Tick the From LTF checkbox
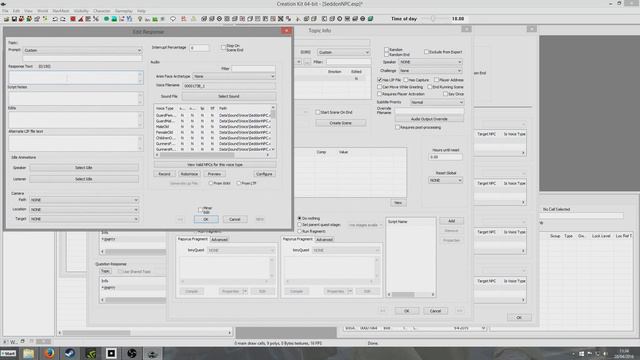The height and width of the screenshot is (360, 640). click(239, 184)
